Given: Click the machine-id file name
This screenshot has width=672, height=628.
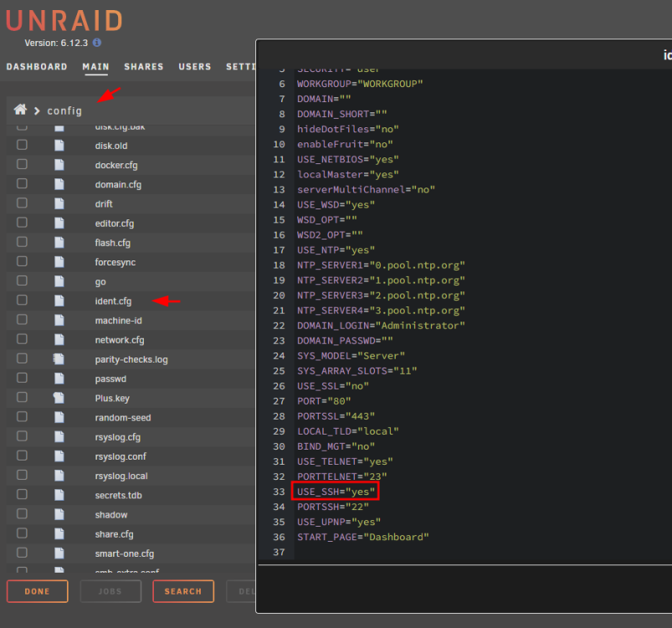Looking at the screenshot, I should 118,321.
